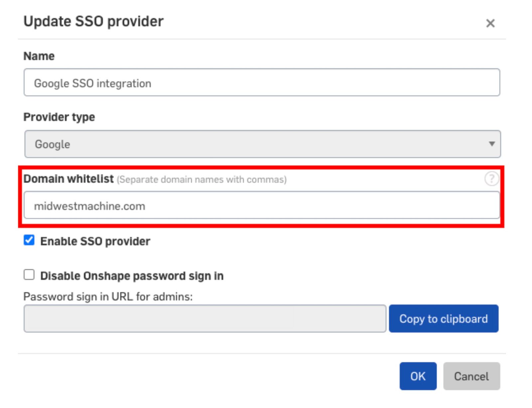This screenshot has width=532, height=408.
Task: Click the "Provider type" label
Action: pyautogui.click(x=59, y=117)
